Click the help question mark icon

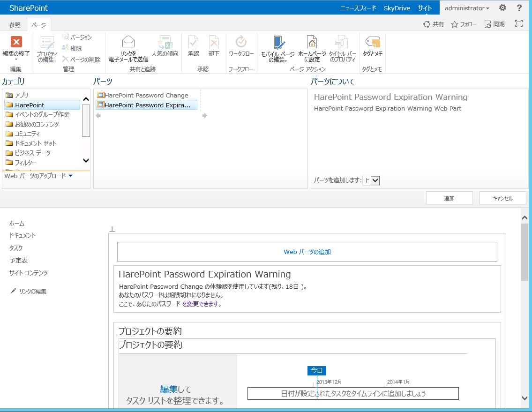click(519, 7)
